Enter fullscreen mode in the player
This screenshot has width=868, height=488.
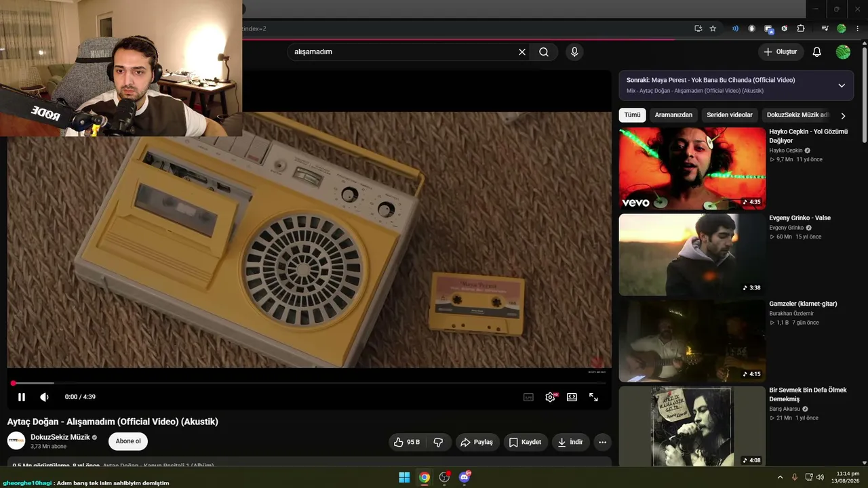pyautogui.click(x=593, y=397)
